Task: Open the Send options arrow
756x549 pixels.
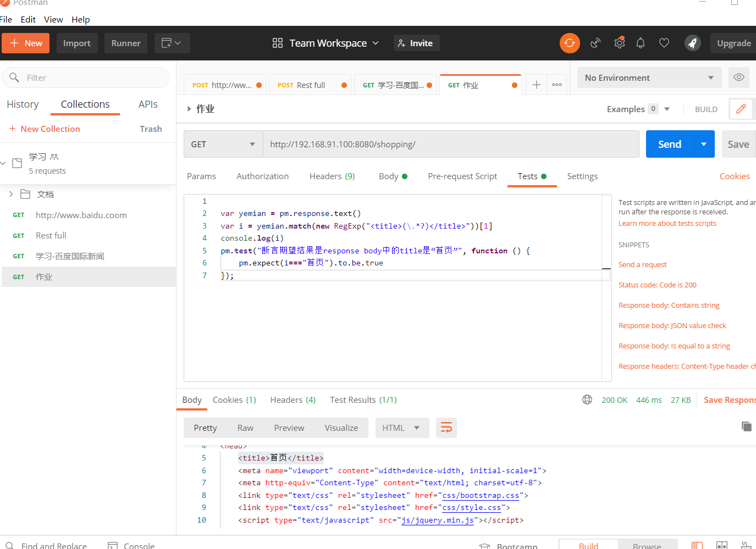Action: (704, 144)
